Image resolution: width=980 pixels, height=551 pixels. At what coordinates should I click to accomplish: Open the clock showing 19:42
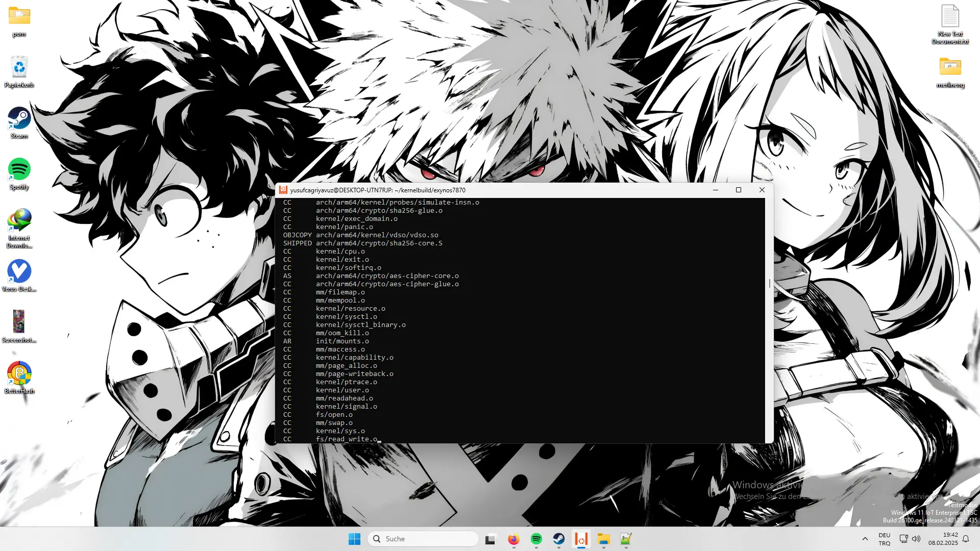943,539
